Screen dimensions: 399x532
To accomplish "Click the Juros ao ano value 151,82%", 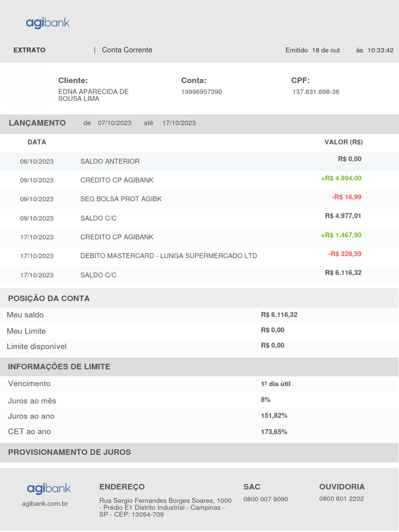I will click(x=274, y=416).
